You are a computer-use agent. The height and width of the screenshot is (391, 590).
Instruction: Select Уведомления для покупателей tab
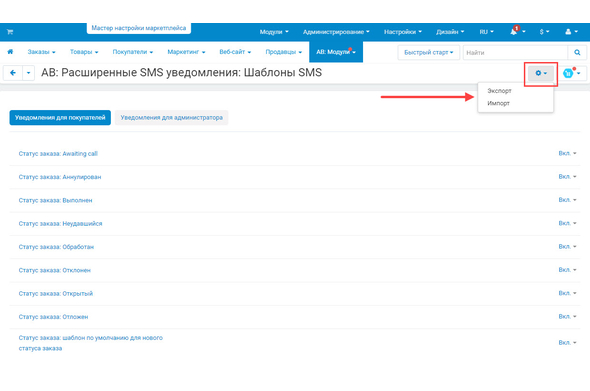[x=60, y=117]
